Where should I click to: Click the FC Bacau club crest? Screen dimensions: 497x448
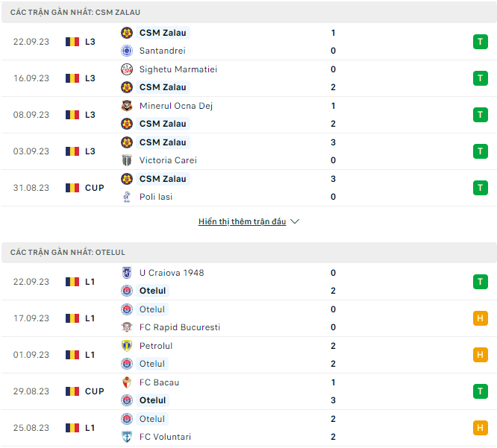click(127, 382)
